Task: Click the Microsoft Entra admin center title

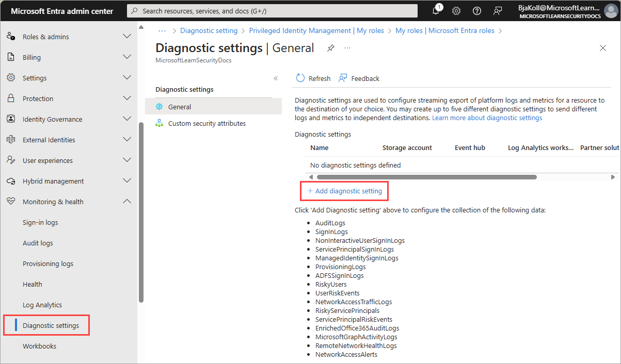Action: pos(62,11)
